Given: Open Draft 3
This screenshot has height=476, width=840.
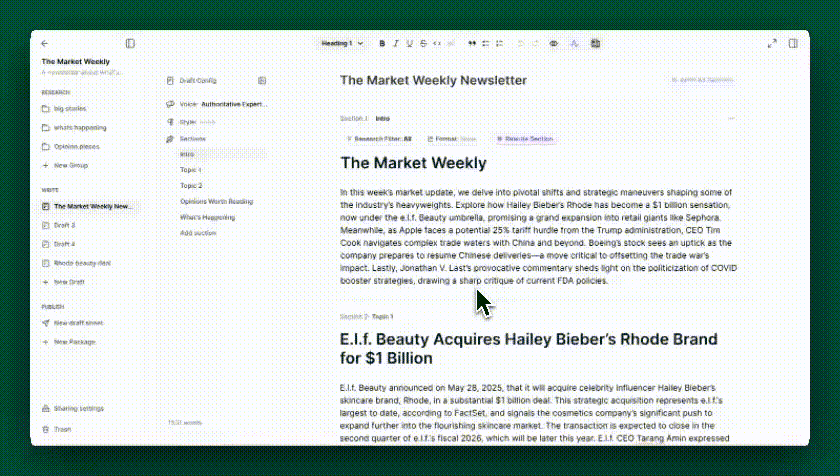Looking at the screenshot, I should [64, 225].
